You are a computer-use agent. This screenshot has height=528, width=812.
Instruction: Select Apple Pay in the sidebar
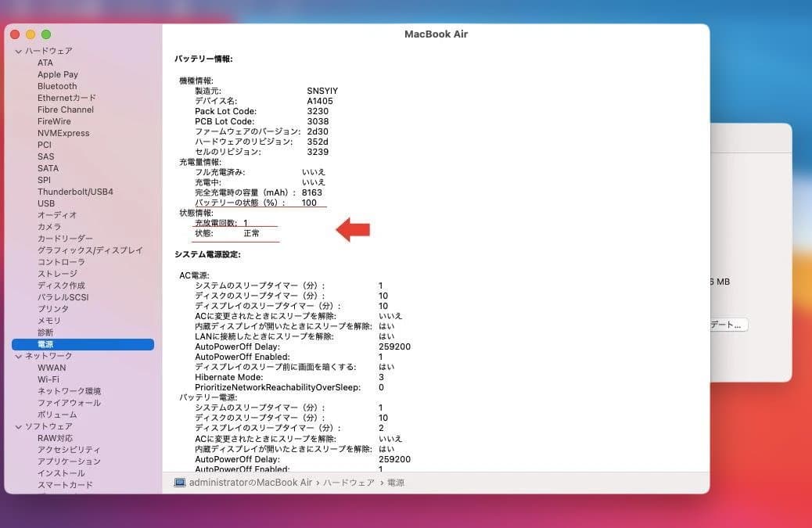(x=57, y=74)
